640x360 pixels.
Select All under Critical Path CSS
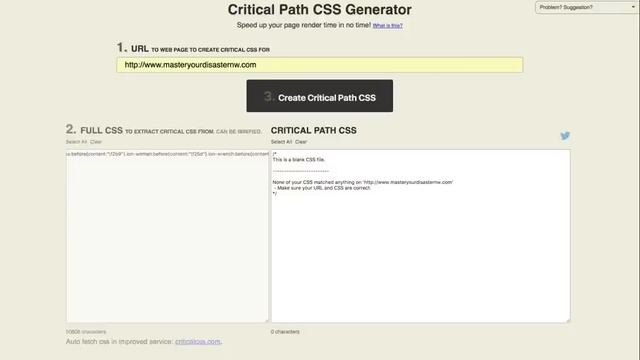pyautogui.click(x=281, y=142)
